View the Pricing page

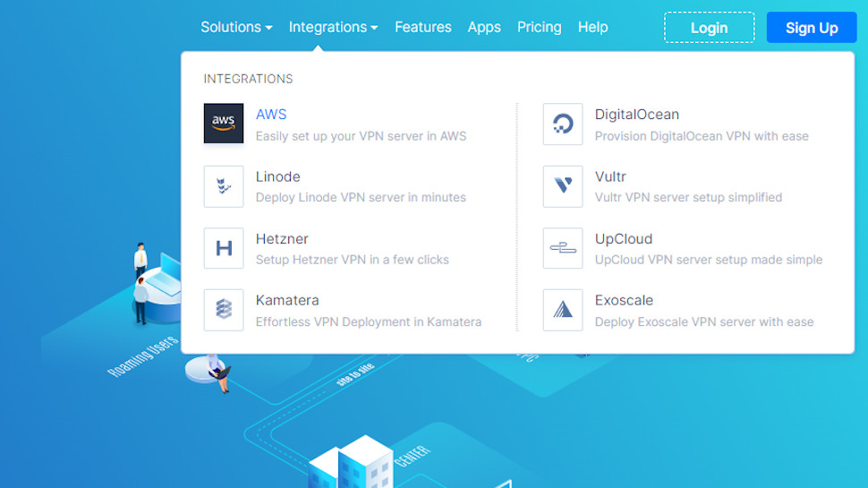(x=540, y=27)
